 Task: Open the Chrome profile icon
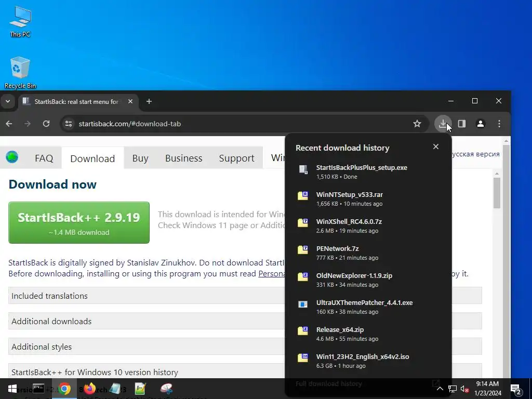[481, 124]
